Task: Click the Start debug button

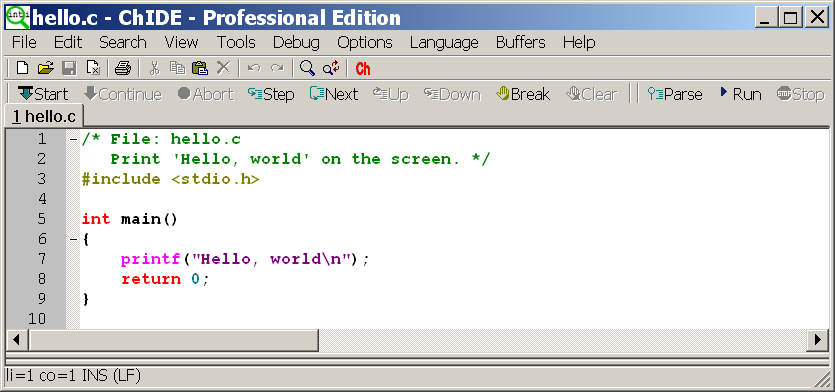Action: pos(43,94)
